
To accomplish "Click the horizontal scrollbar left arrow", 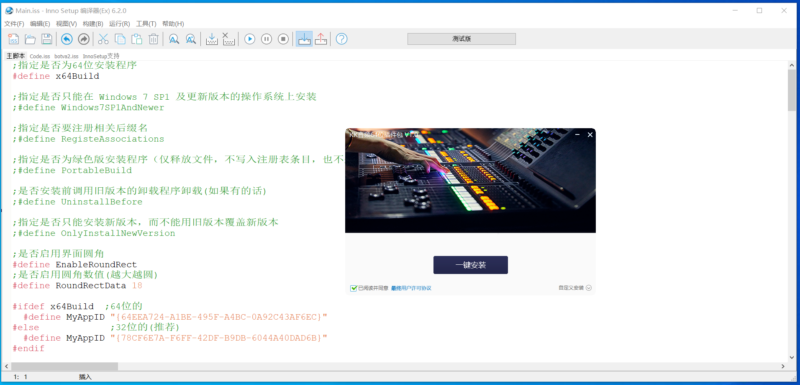I will point(7,367).
